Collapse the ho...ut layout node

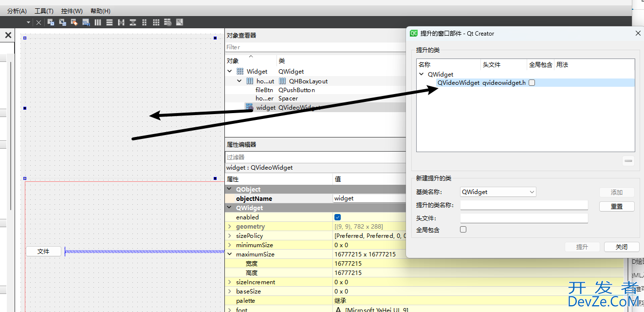[x=239, y=81]
